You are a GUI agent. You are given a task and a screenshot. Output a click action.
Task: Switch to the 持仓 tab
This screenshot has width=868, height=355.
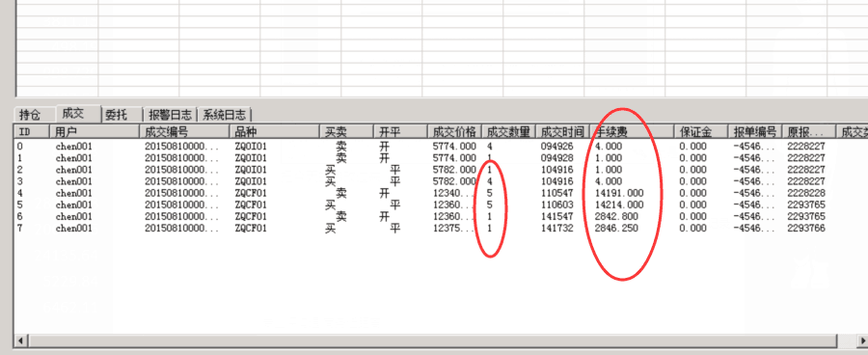click(31, 115)
